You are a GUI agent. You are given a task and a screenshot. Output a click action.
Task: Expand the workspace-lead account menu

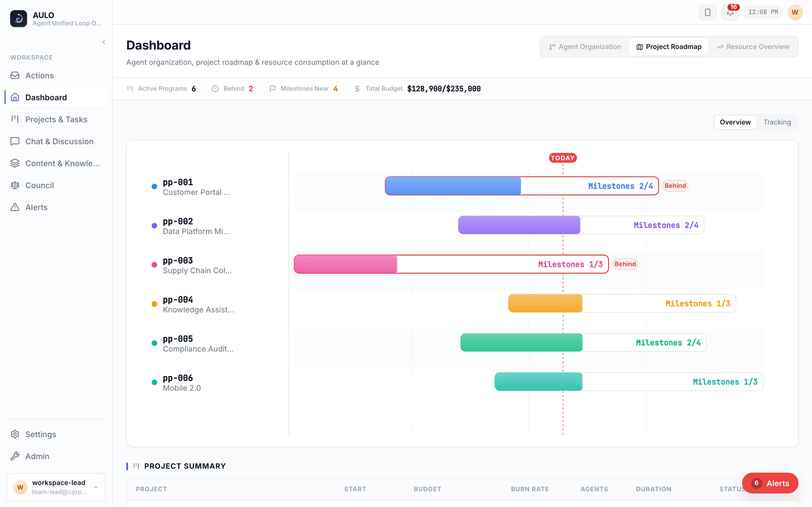[x=56, y=487]
